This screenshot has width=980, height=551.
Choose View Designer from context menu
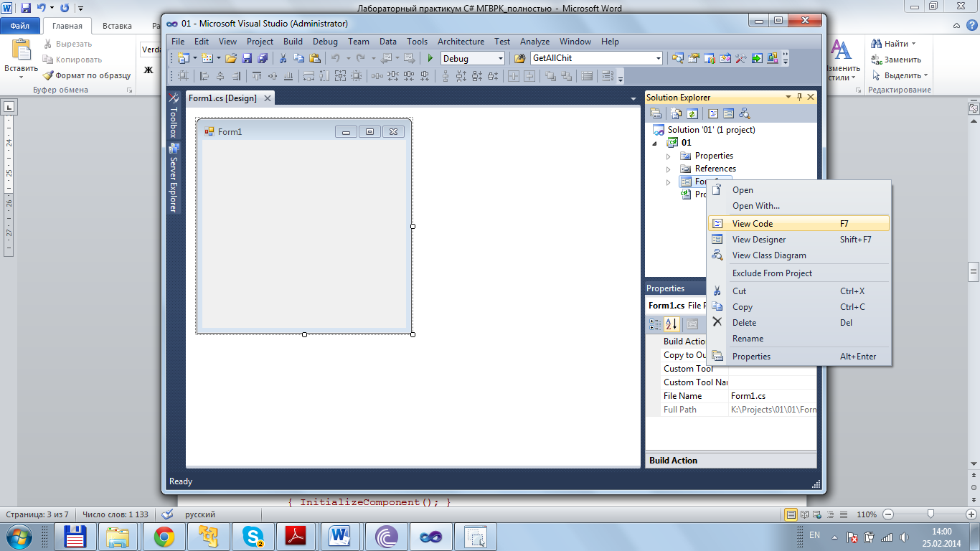(x=799, y=240)
